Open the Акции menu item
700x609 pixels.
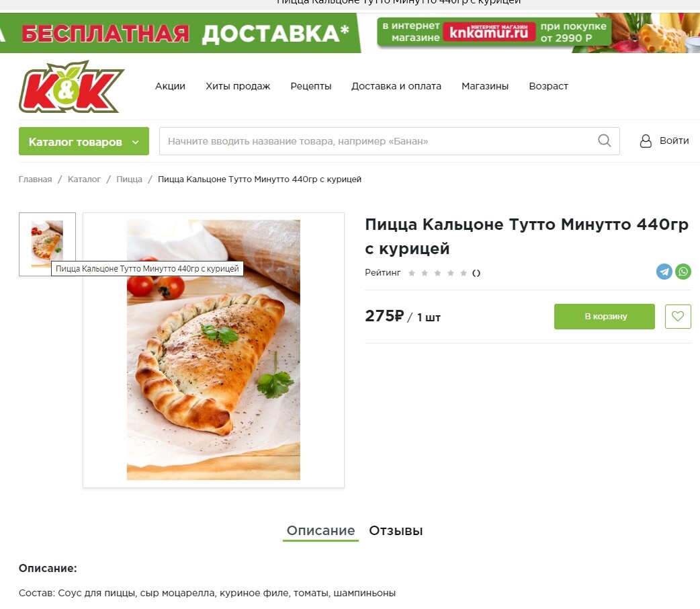pyautogui.click(x=170, y=86)
